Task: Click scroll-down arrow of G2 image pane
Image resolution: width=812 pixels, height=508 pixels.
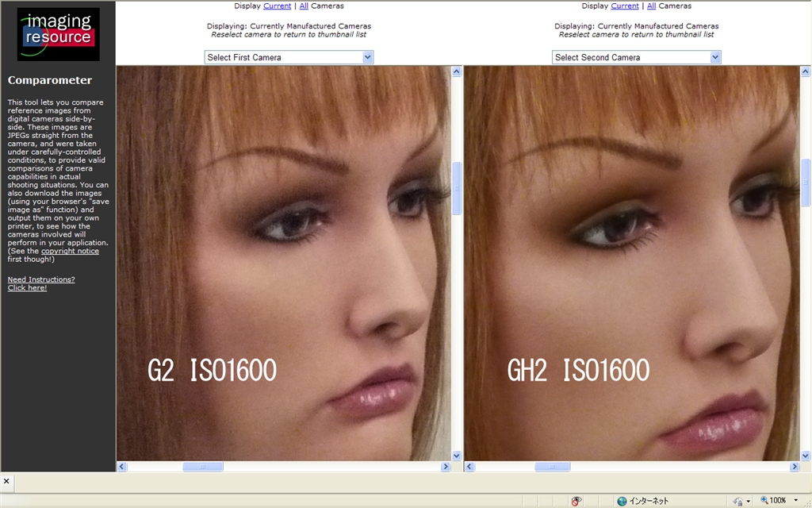Action: (x=456, y=456)
